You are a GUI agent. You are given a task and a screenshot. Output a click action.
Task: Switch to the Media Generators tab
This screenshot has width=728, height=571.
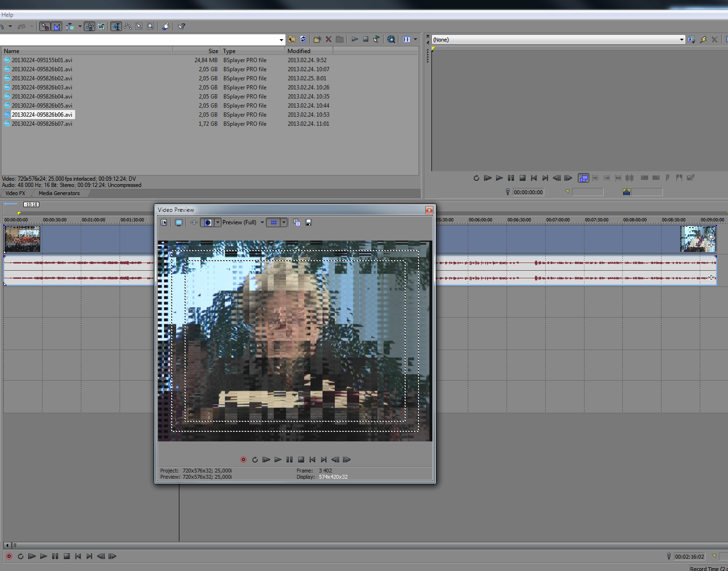pyautogui.click(x=59, y=193)
